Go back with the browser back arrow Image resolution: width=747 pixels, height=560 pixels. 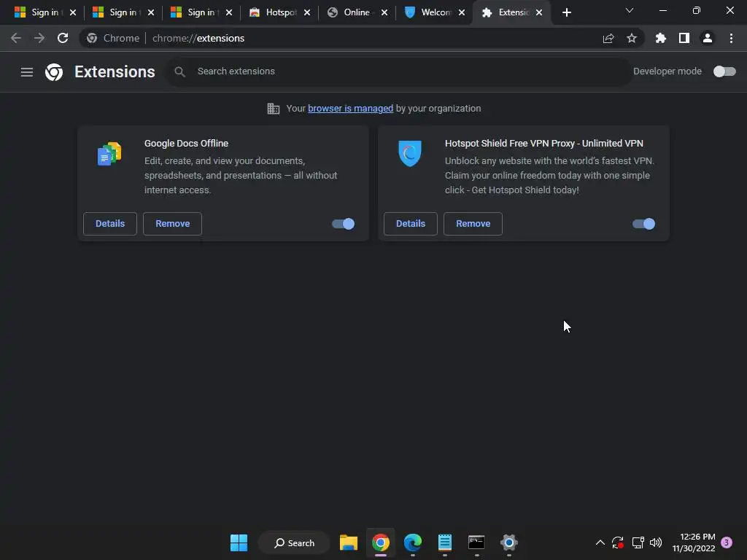coord(16,38)
